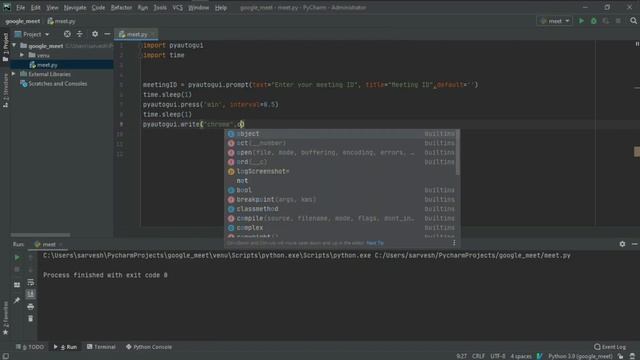
Task: Open the Run menu
Action: (142, 7)
